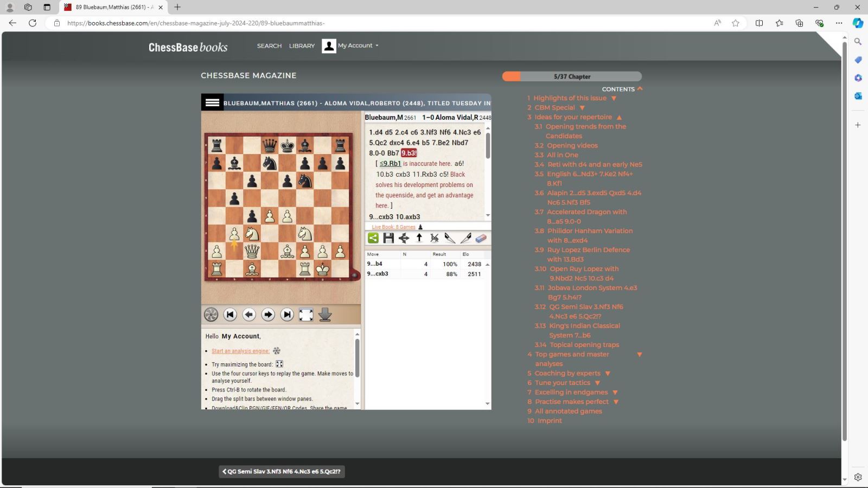Click the fan icon after Start an analysis engine
This screenshot has width=868, height=488.
click(x=277, y=351)
